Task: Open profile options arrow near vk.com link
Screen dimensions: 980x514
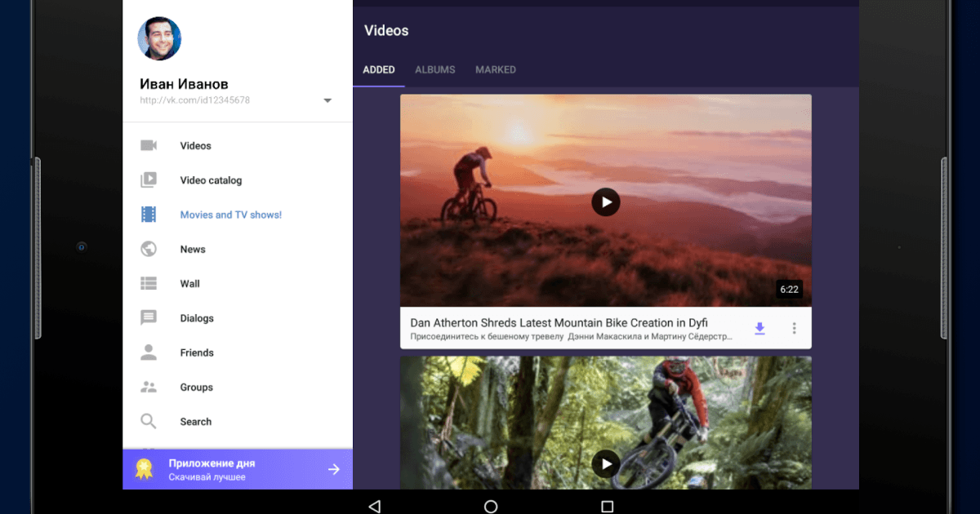Action: click(x=327, y=100)
